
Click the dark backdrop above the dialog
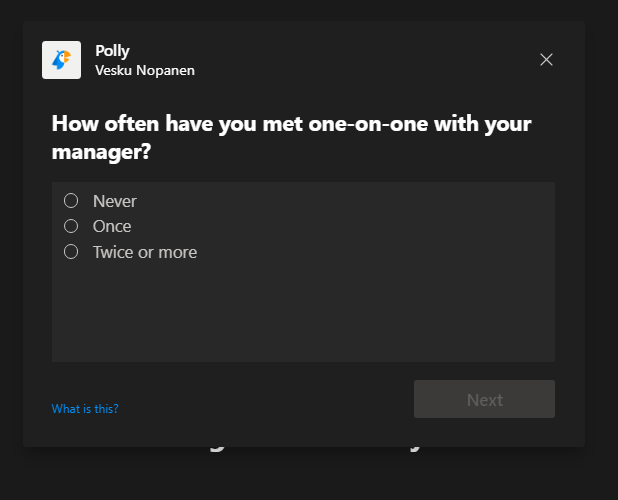(300, 10)
